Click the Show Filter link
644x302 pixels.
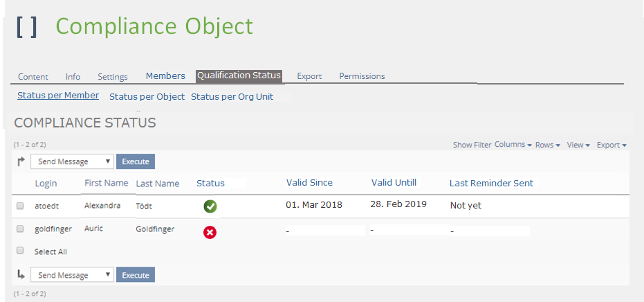pyautogui.click(x=472, y=145)
